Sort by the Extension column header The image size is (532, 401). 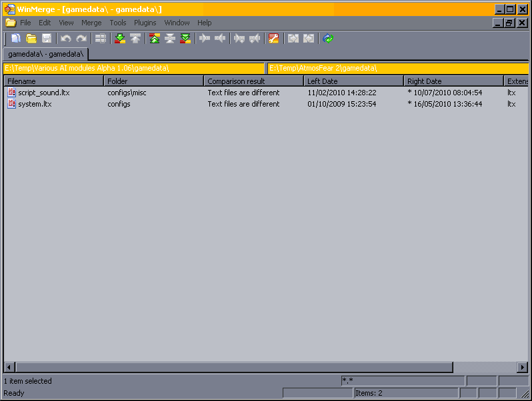(x=517, y=81)
